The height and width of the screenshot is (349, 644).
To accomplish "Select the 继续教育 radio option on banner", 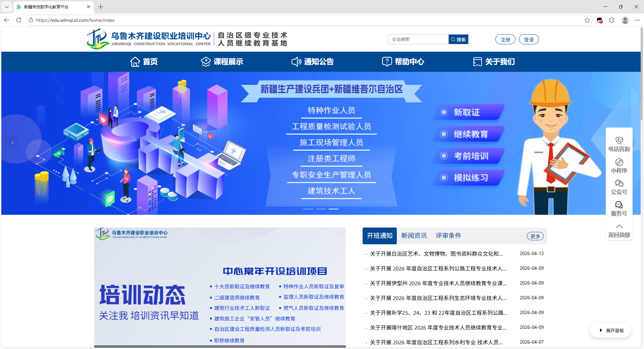I will click(444, 134).
